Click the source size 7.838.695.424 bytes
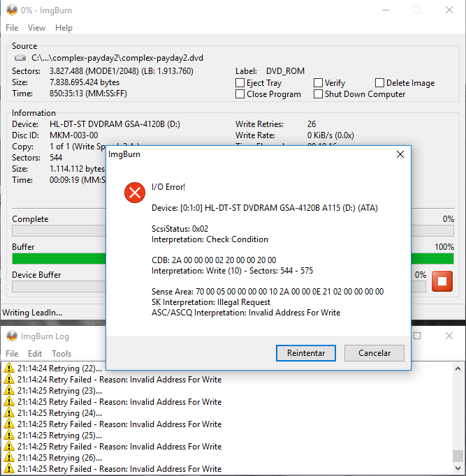Image resolution: width=466 pixels, height=476 pixels. coord(85,82)
